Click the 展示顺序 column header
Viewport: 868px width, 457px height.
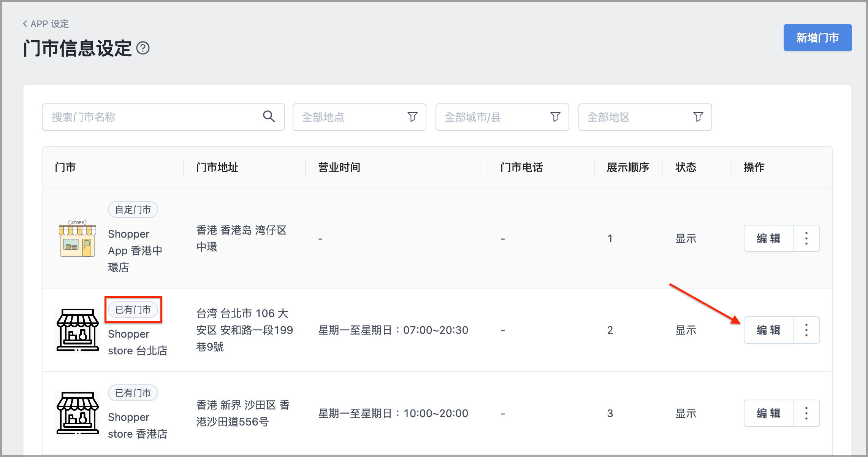click(x=628, y=167)
